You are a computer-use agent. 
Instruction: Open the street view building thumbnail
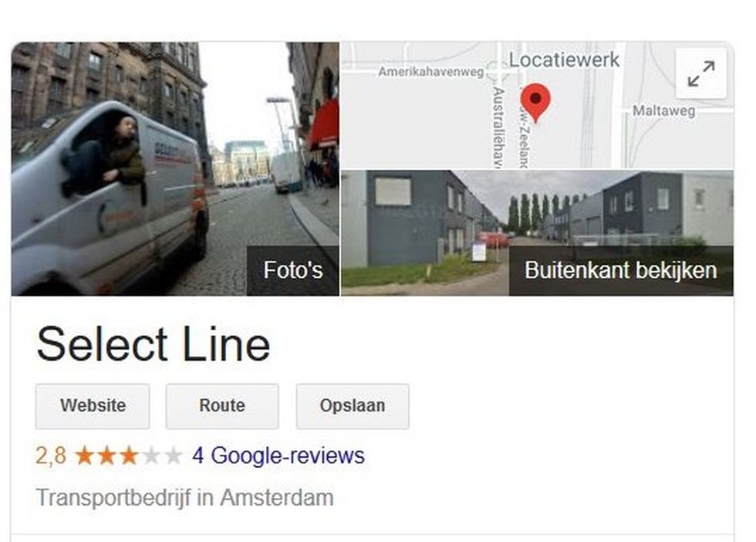pyautogui.click(x=537, y=232)
